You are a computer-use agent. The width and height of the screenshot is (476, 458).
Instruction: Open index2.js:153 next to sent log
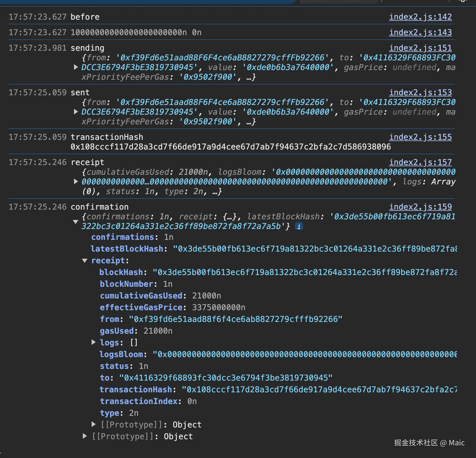pyautogui.click(x=421, y=92)
